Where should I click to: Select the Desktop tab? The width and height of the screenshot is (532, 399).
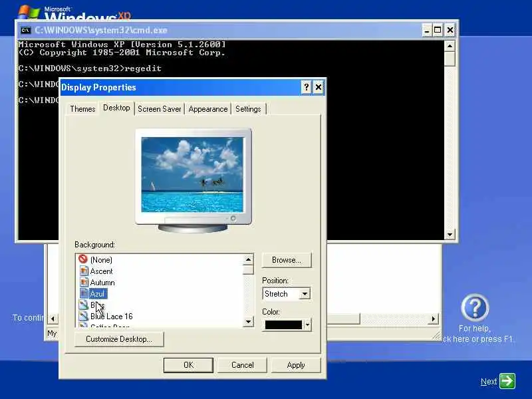[116, 108]
